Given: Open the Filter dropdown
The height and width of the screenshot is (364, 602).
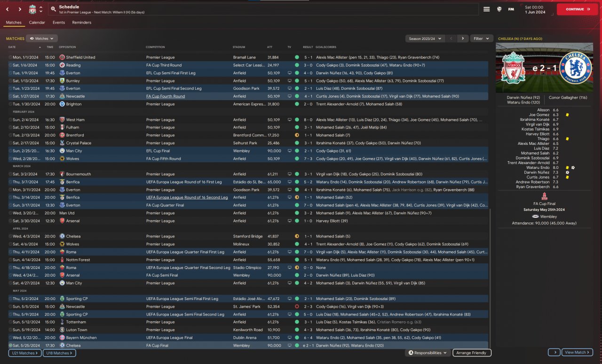Looking at the screenshot, I should pos(481,39).
